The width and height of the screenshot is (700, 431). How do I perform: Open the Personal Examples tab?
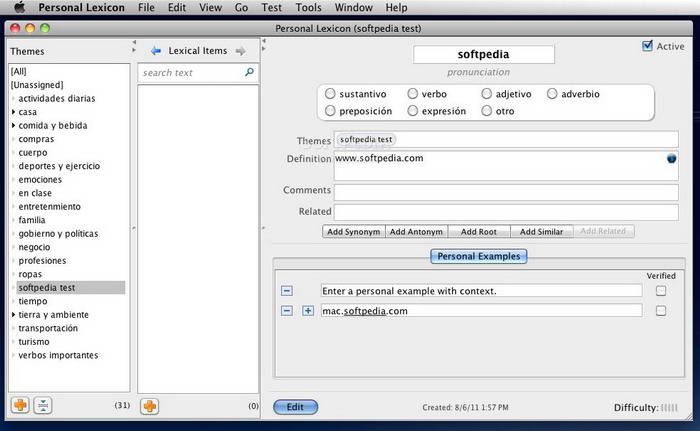coord(479,256)
